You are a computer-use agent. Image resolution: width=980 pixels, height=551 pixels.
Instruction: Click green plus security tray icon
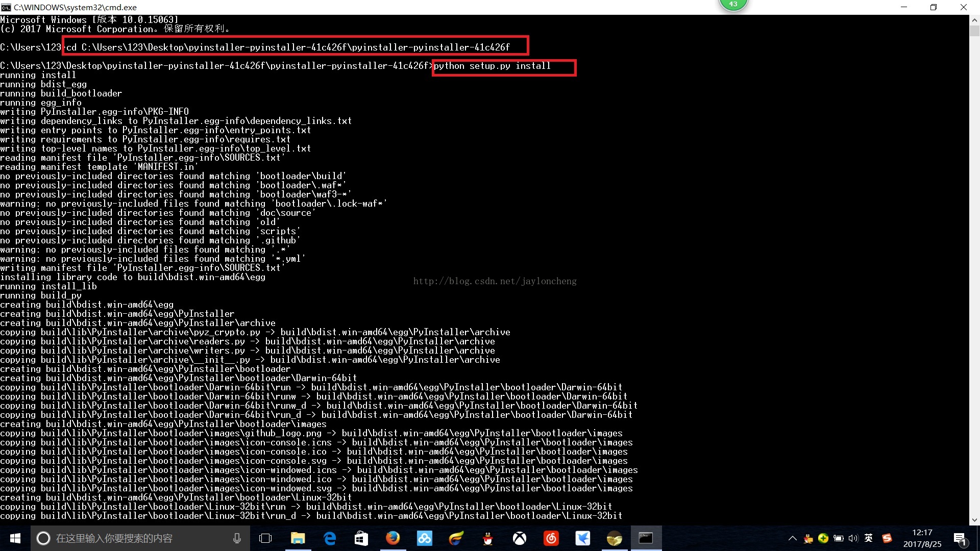coord(823,538)
